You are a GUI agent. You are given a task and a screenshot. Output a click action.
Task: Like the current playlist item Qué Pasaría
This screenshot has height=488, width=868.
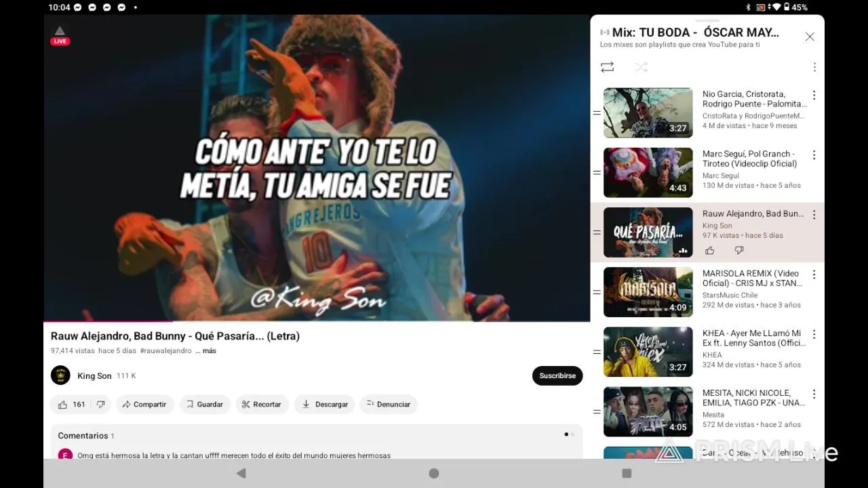click(709, 251)
